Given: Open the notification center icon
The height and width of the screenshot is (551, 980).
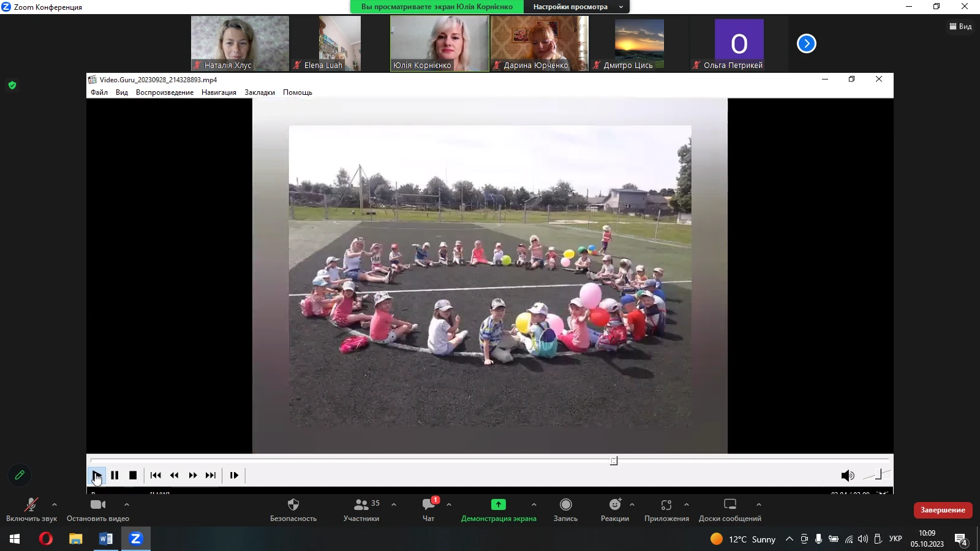Looking at the screenshot, I should coord(961,539).
